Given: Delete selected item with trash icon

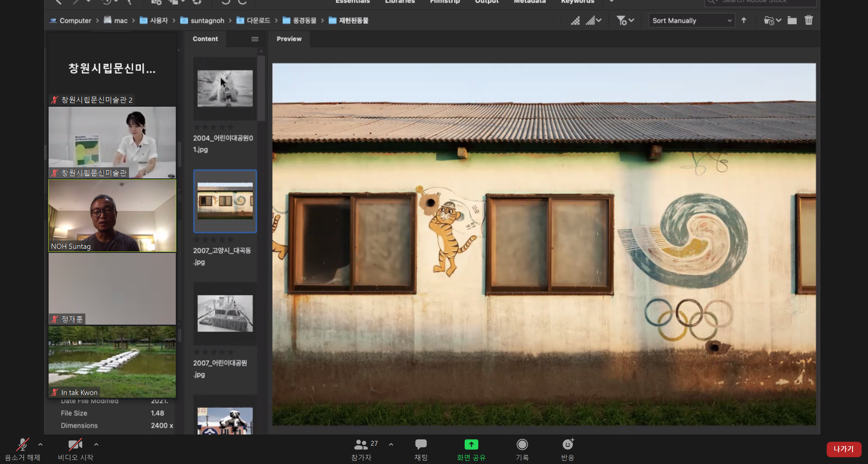Looking at the screenshot, I should (809, 20).
